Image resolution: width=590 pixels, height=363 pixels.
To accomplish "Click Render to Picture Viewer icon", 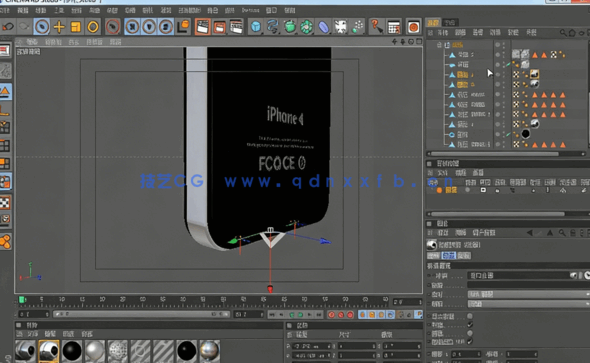I will [x=219, y=27].
